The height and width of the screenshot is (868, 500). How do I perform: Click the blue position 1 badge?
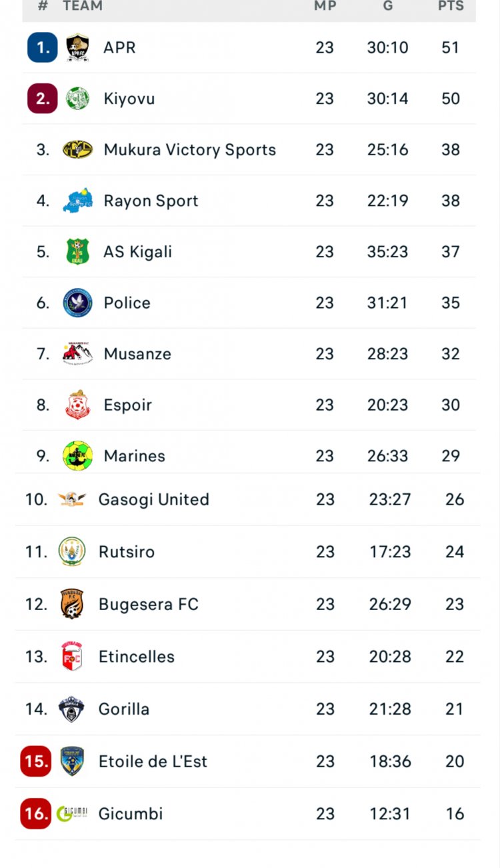click(43, 47)
